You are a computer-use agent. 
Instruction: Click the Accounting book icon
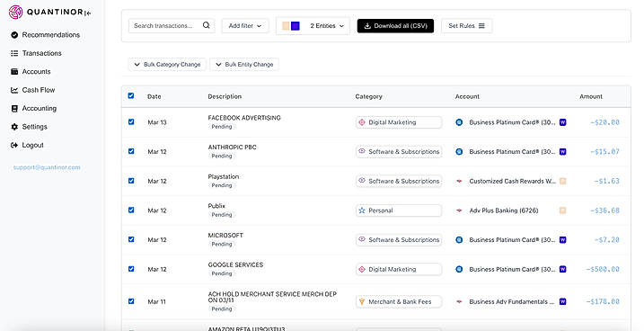pos(14,109)
